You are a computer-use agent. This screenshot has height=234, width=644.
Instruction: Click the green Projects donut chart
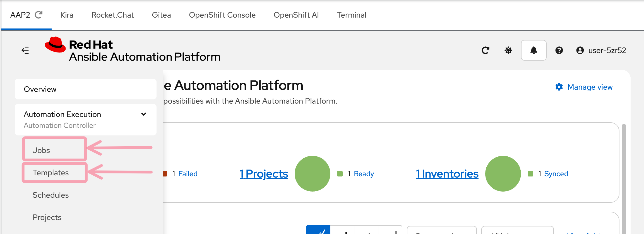point(313,174)
